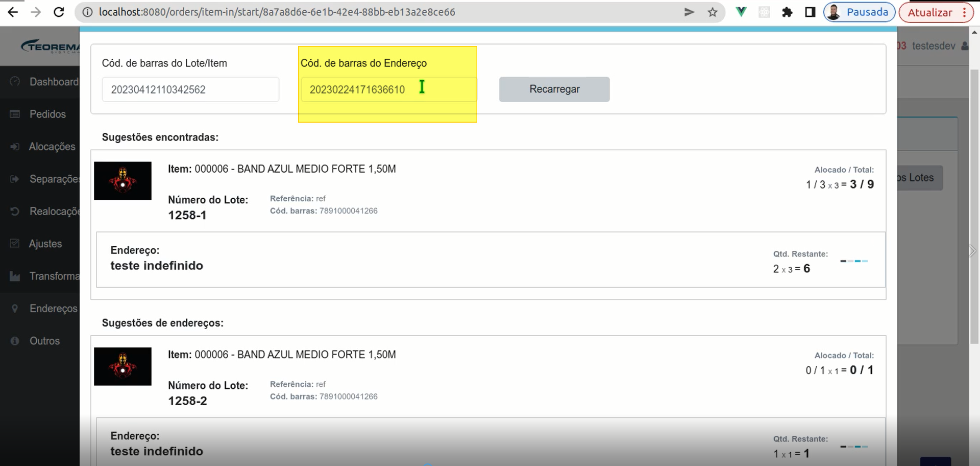
Task: Click the Teorema logo
Action: click(50, 46)
